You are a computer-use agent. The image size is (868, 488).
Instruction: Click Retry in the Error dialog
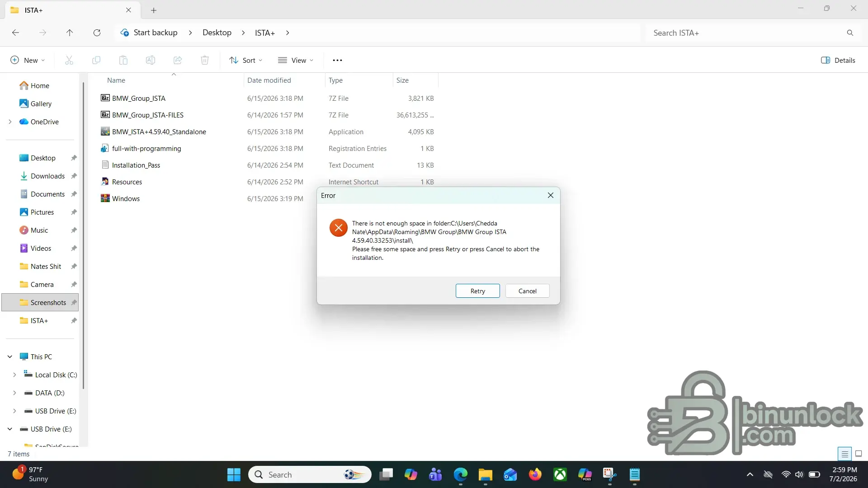click(x=477, y=291)
